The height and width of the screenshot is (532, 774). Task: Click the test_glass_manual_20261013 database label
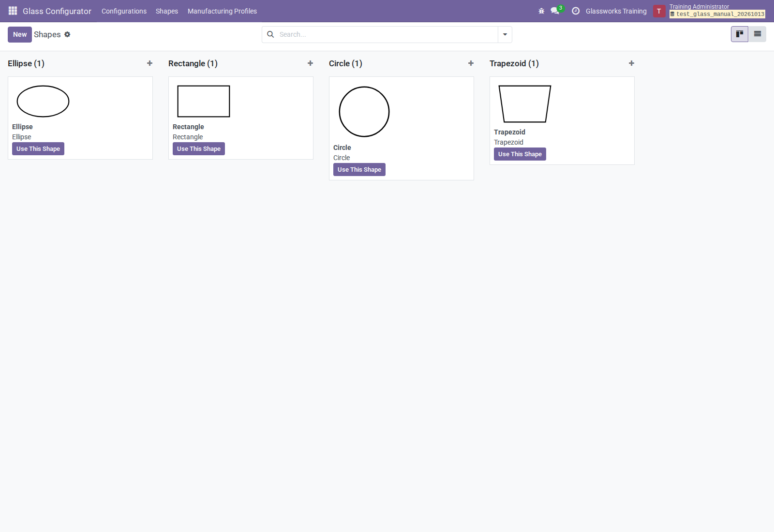coord(717,14)
